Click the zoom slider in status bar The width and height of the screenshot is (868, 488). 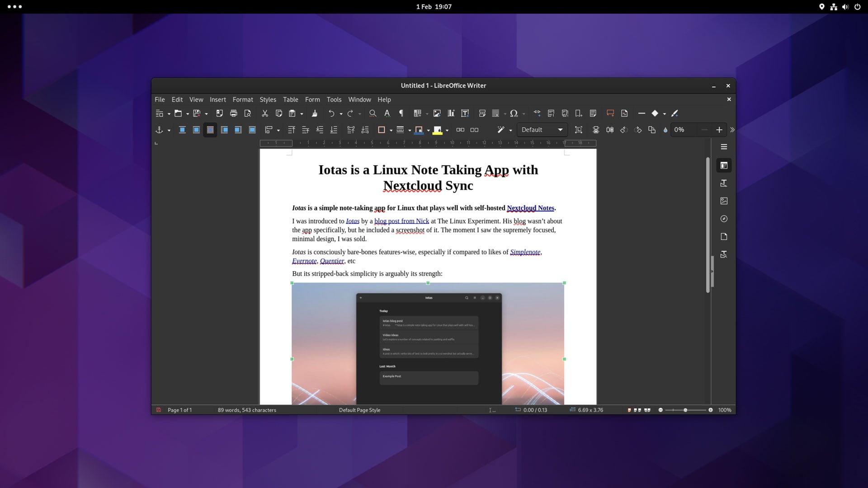pos(685,410)
